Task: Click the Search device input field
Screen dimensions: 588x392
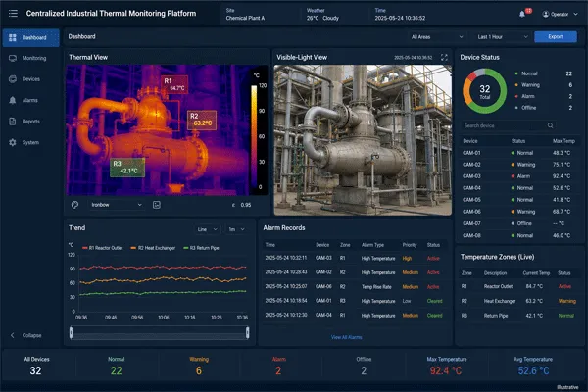Action: tap(509, 125)
